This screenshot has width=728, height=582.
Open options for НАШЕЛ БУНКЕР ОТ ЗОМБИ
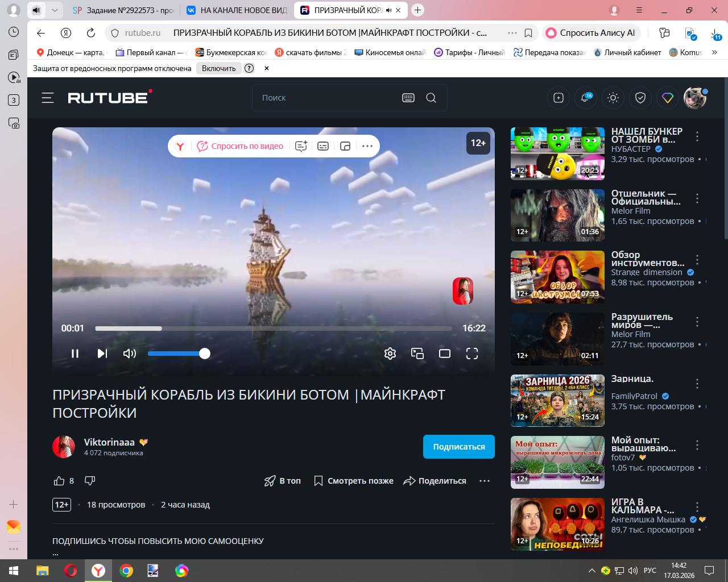coord(697,136)
